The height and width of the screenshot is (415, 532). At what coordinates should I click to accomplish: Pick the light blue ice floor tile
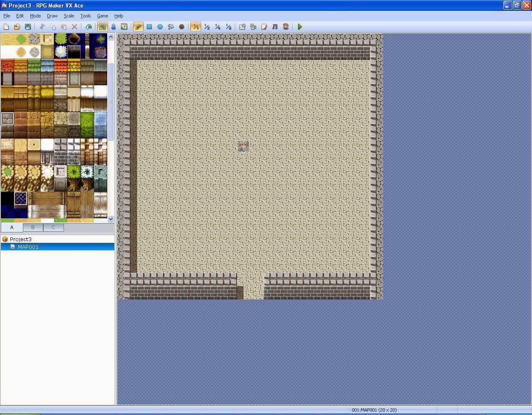(101, 119)
